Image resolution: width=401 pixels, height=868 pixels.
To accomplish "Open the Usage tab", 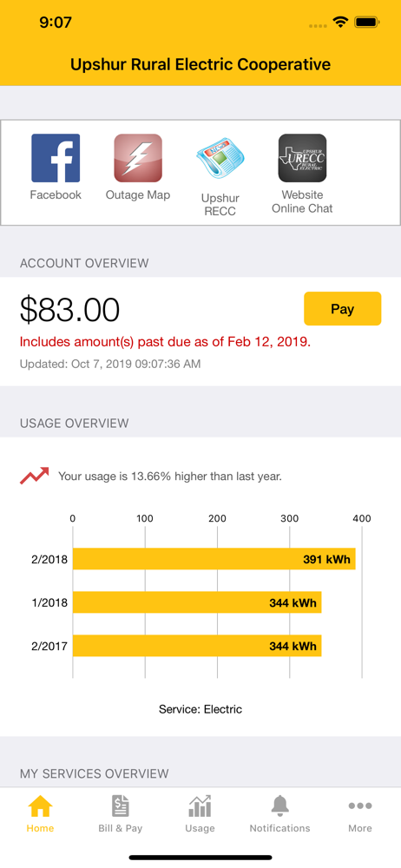I will pos(200,814).
